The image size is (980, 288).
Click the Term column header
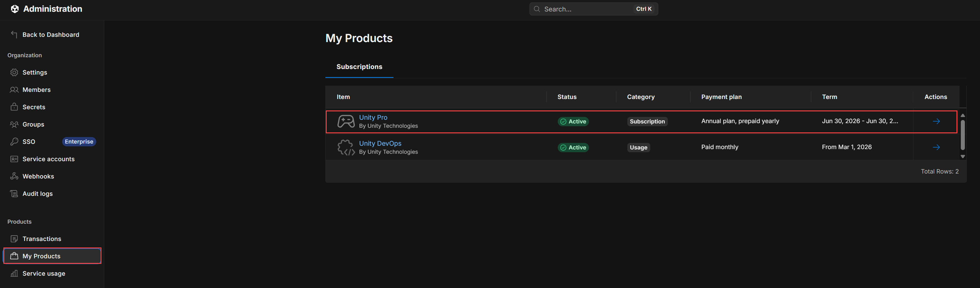[x=829, y=97]
